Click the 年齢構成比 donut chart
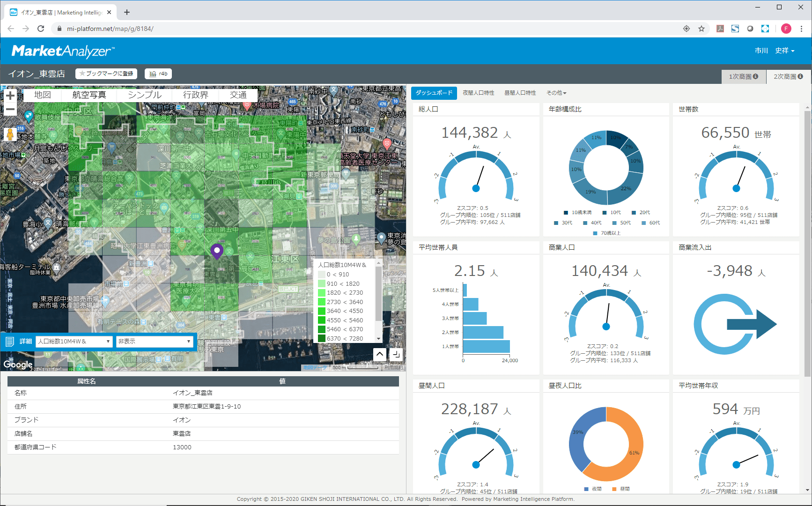This screenshot has height=506, width=812. click(606, 168)
